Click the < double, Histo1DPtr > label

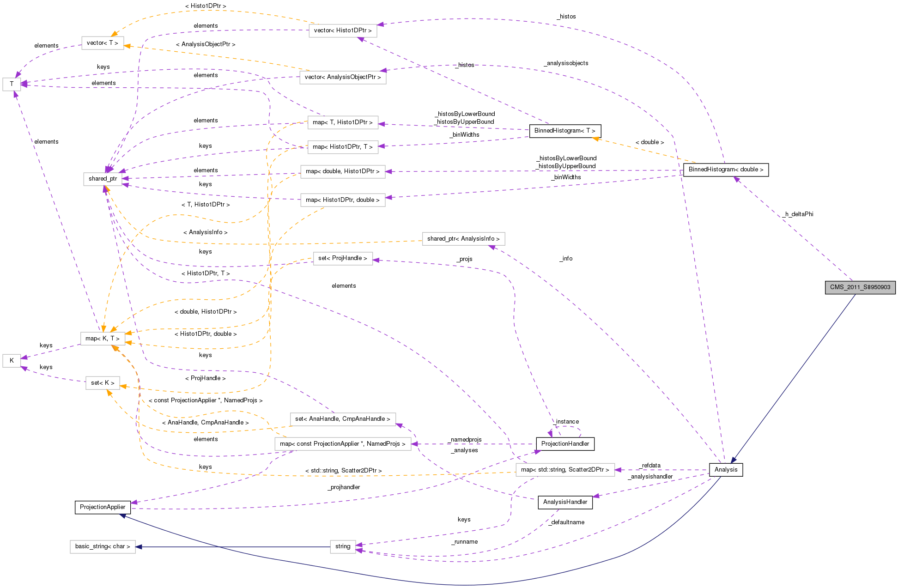[206, 312]
